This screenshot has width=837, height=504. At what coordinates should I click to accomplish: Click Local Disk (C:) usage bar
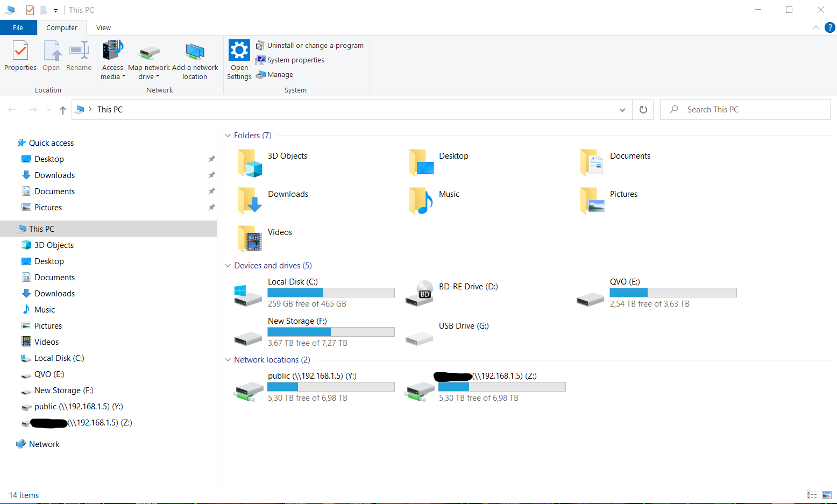coord(331,293)
